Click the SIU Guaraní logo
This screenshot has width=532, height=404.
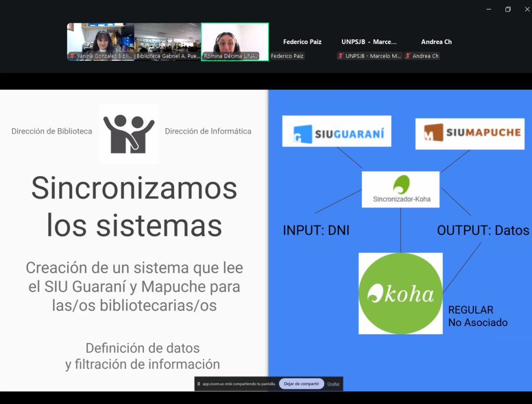337,131
